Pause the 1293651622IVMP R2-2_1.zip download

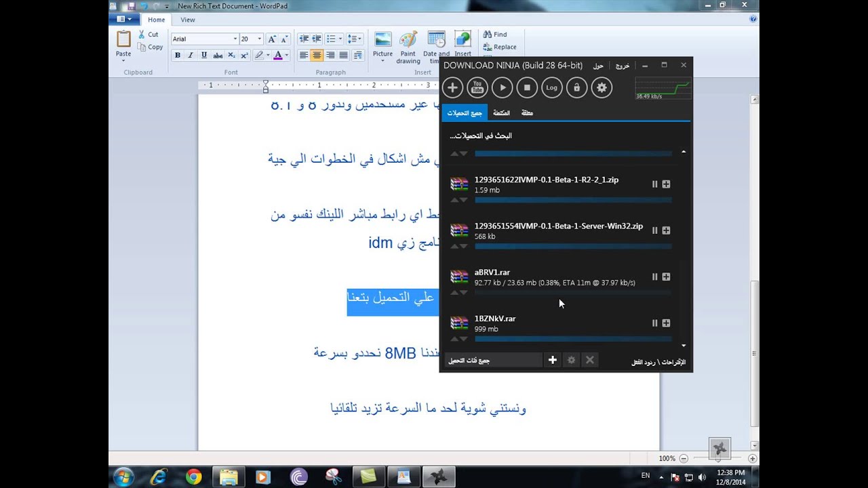pos(654,184)
